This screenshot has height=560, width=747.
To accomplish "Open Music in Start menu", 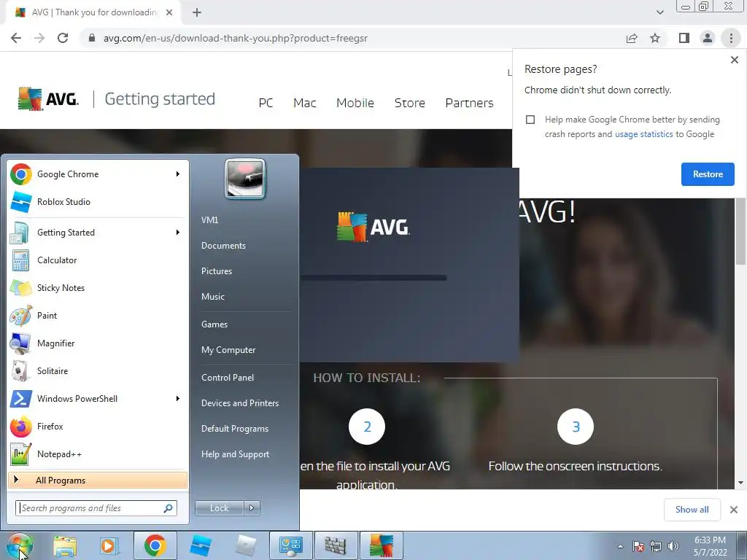I will (213, 297).
